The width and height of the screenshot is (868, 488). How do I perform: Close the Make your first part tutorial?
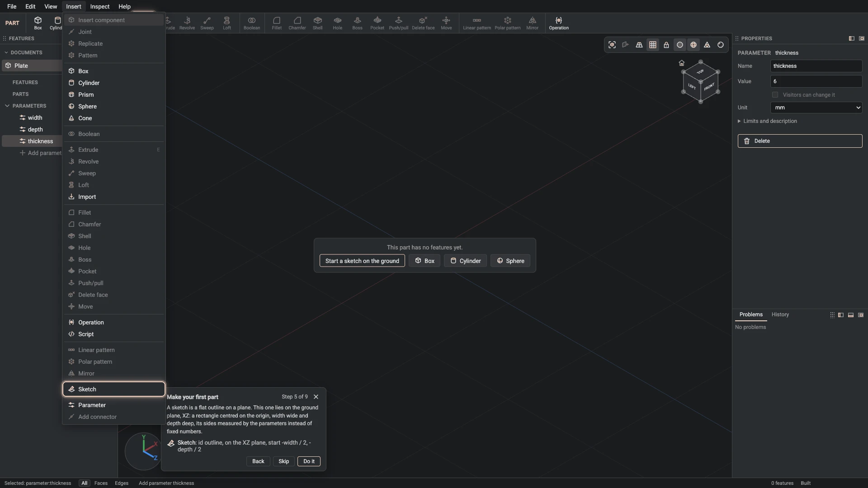[x=316, y=397]
